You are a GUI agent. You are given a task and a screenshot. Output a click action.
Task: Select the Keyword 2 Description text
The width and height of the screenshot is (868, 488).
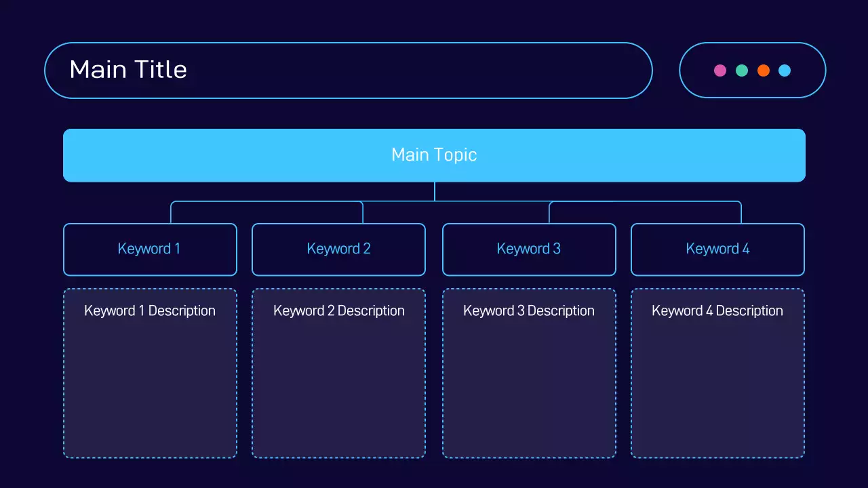coord(338,311)
